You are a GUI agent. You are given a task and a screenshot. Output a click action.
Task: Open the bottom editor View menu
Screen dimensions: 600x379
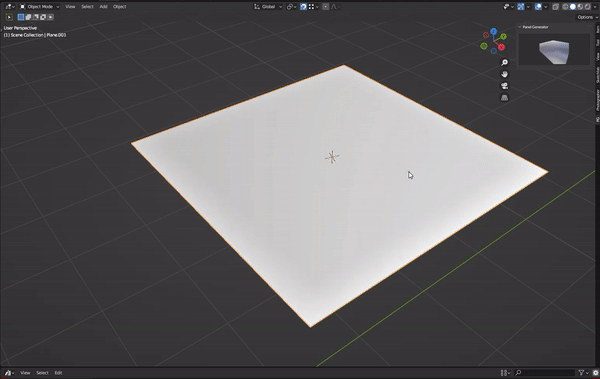(25, 372)
